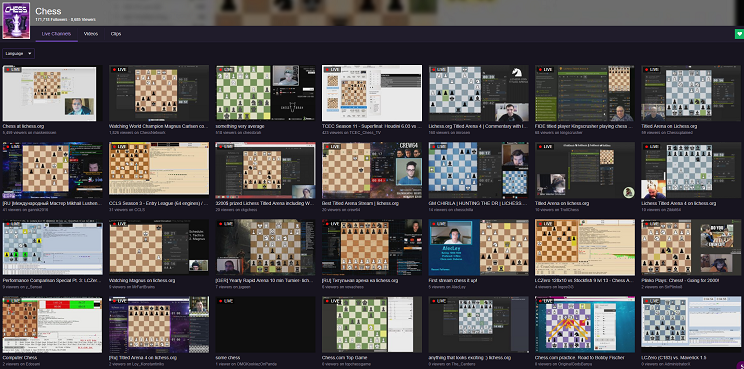The image size is (744, 369).
Task: Open the 'Plinko Plays: Chess!' thumbnail
Action: [x=691, y=248]
